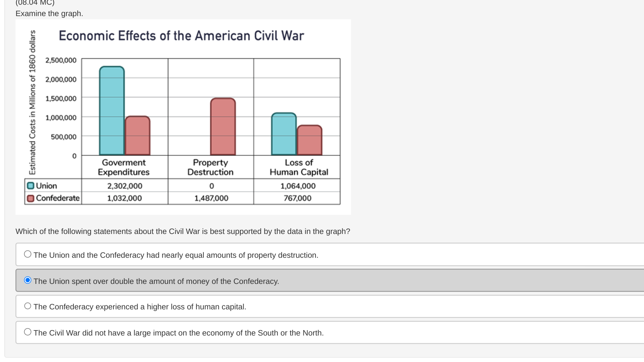The height and width of the screenshot is (362, 644).
Task: Click the Confederate legend color swatch
Action: click(x=31, y=198)
